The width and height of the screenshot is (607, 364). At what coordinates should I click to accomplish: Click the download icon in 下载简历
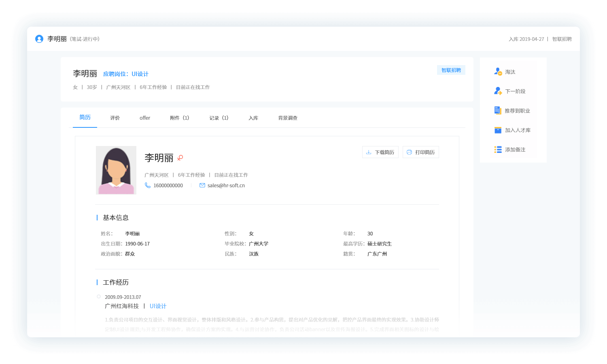pyautogui.click(x=369, y=152)
